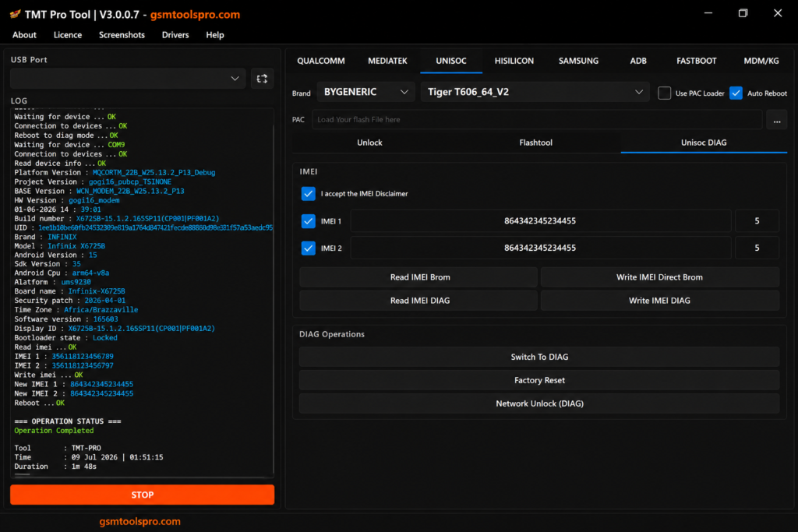This screenshot has width=798, height=532.
Task: Click the IMEI 1 number field
Action: point(540,221)
